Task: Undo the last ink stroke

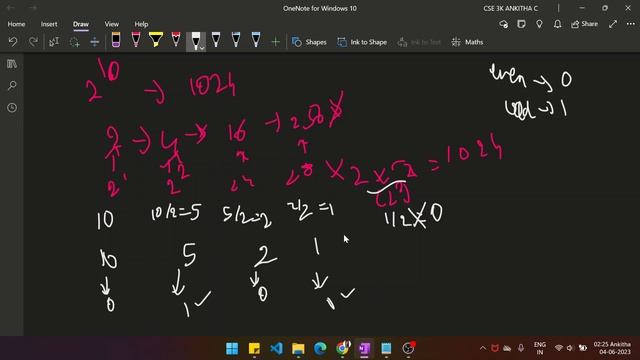Action: (13, 42)
